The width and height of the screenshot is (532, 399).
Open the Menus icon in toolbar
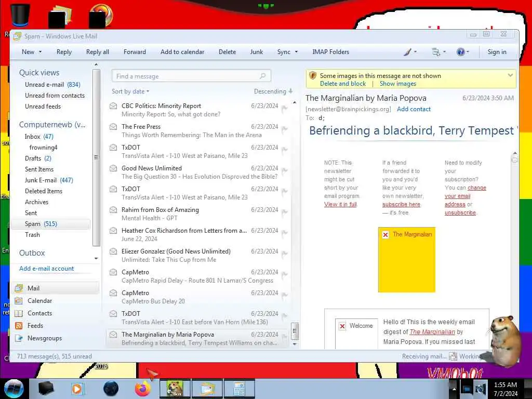coord(436,52)
